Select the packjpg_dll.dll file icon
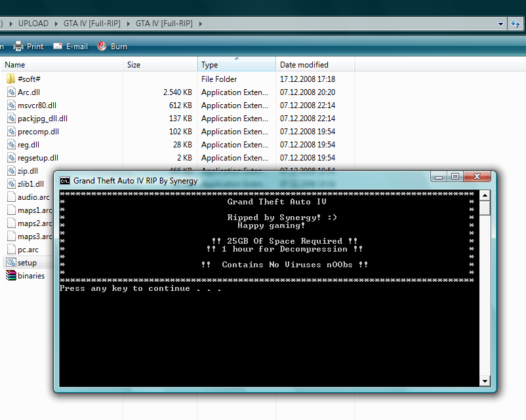 [x=11, y=119]
